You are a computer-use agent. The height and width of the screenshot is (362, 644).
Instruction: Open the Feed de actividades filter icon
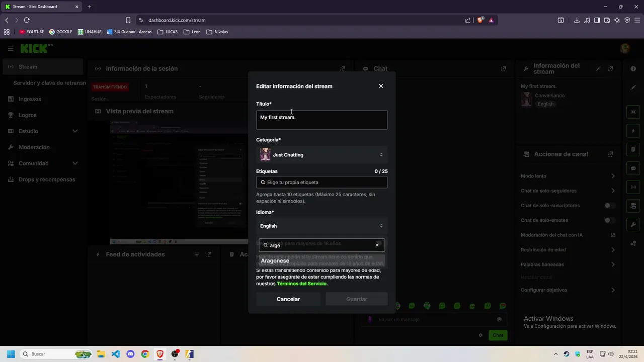click(x=197, y=254)
